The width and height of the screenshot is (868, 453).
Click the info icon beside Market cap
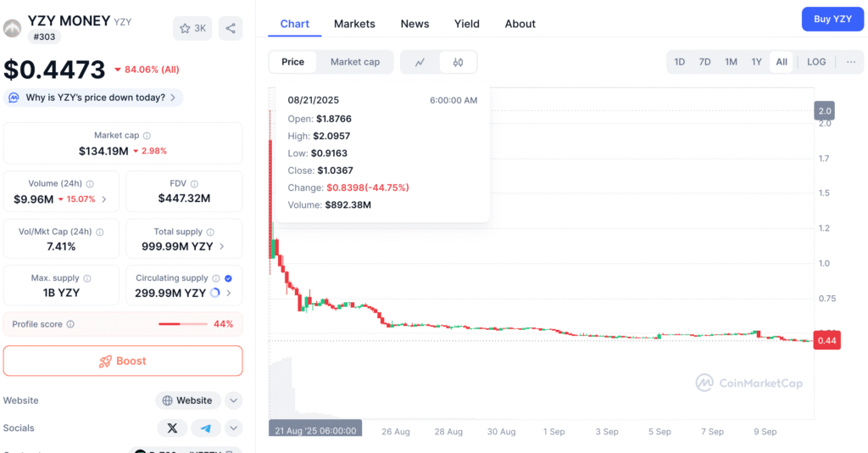(x=147, y=136)
